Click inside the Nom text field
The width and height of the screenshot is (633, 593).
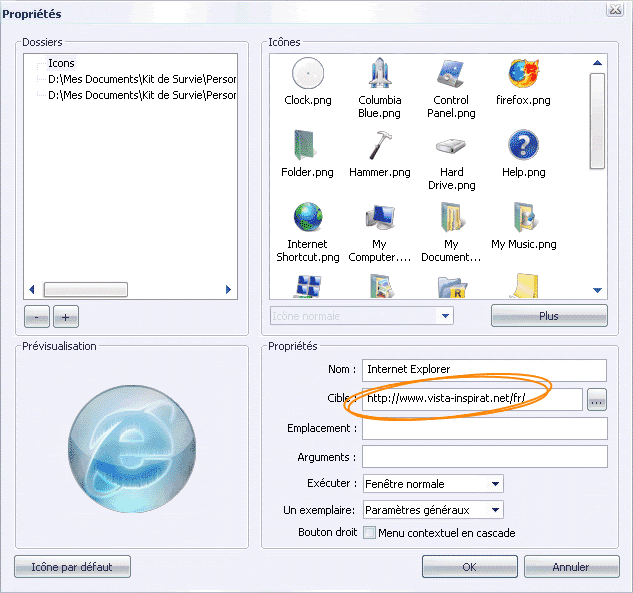pos(484,370)
